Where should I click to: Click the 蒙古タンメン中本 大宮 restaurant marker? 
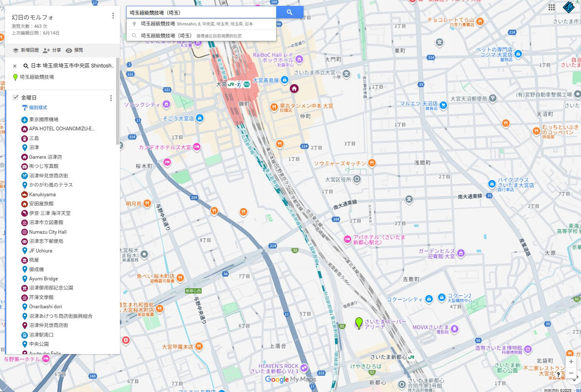(x=274, y=107)
